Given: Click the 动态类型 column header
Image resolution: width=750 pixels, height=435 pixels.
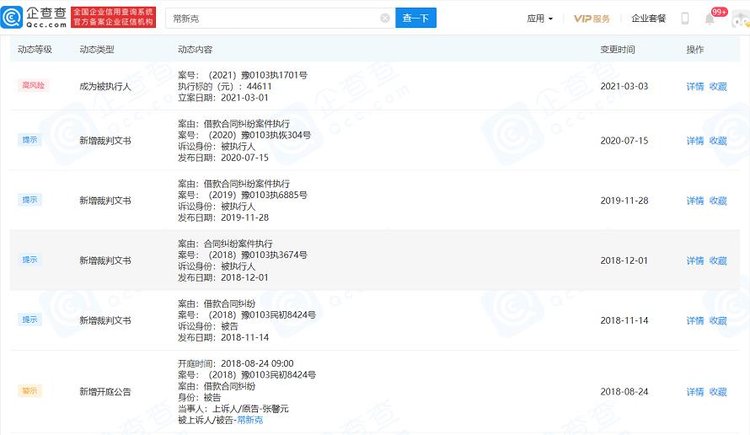Looking at the screenshot, I should click(x=97, y=49).
